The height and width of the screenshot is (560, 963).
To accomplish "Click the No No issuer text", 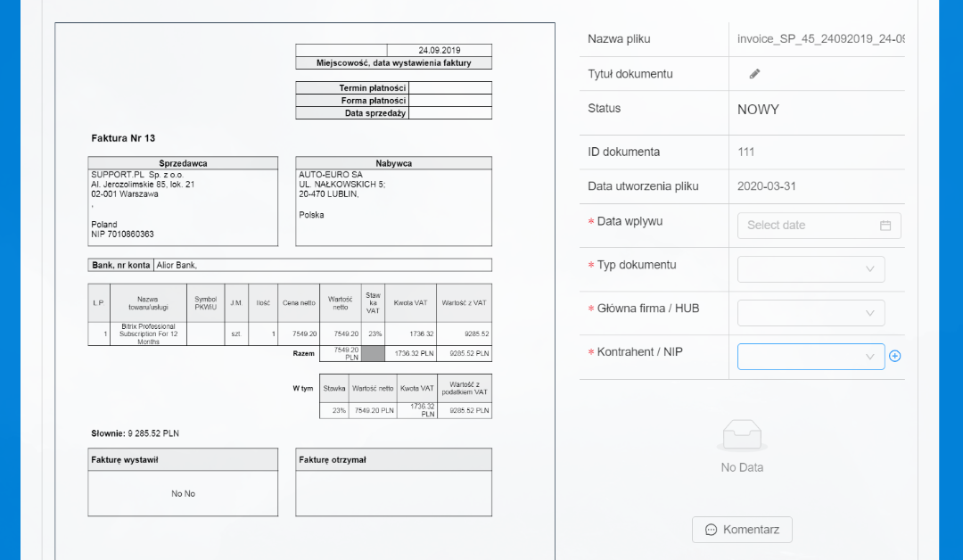I will tap(183, 494).
